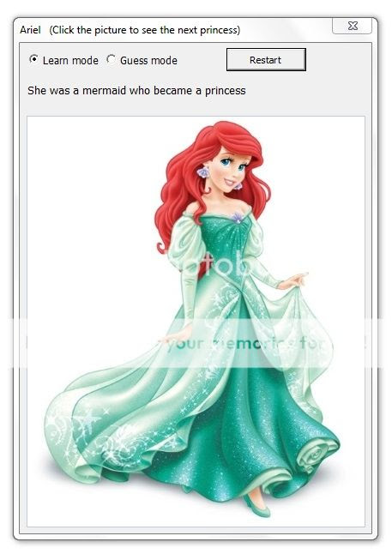Click the purple seashell earring
The width and height of the screenshot is (392, 554).
203,172
